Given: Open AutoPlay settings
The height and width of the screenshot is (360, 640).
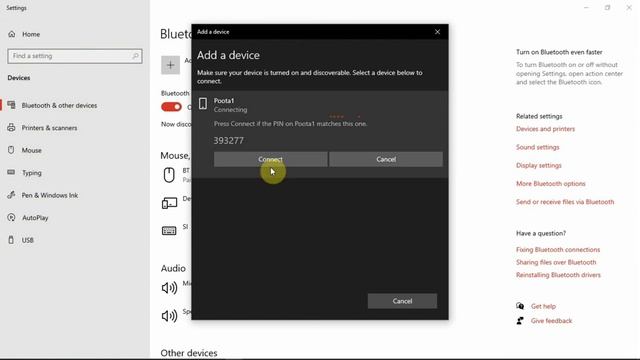Looking at the screenshot, I should 35,218.
